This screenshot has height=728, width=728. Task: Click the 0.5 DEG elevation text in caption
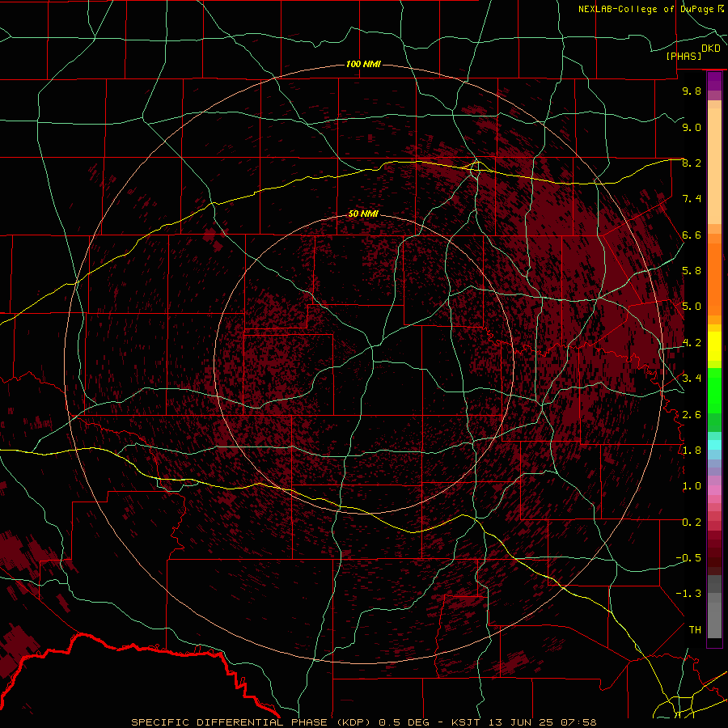tap(406, 722)
